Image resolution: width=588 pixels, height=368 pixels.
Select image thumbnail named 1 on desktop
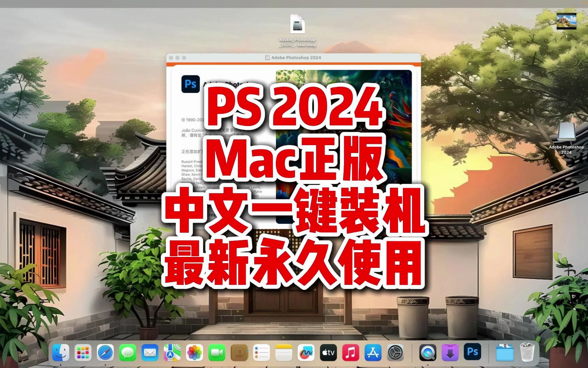[x=566, y=21]
